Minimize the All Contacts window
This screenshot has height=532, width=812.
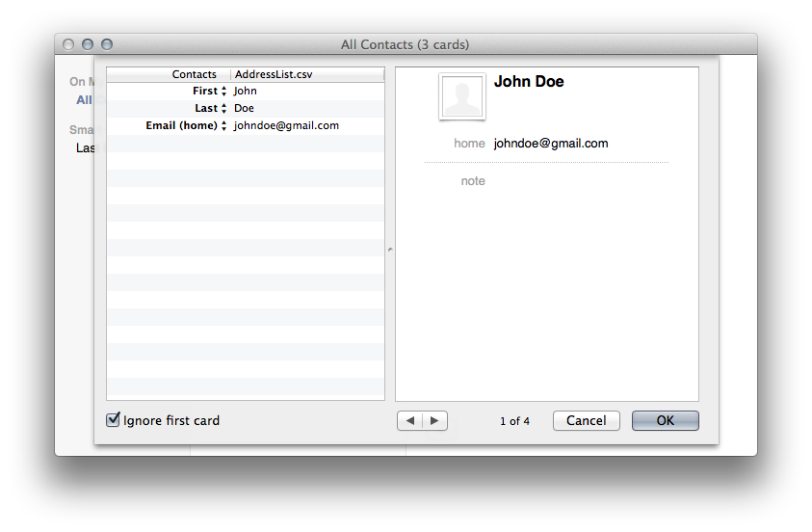pyautogui.click(x=88, y=44)
